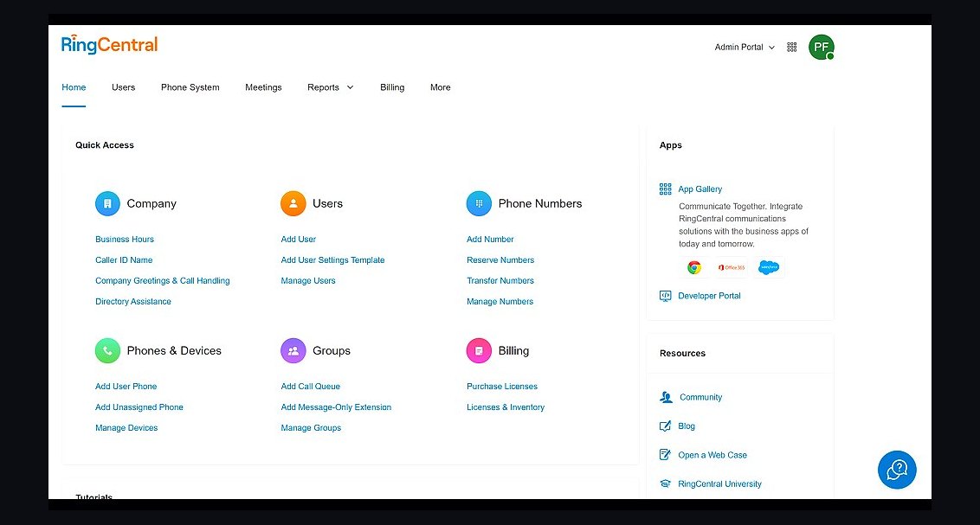
Task: Click the Phone Numbers dial pad icon
Action: point(479,203)
